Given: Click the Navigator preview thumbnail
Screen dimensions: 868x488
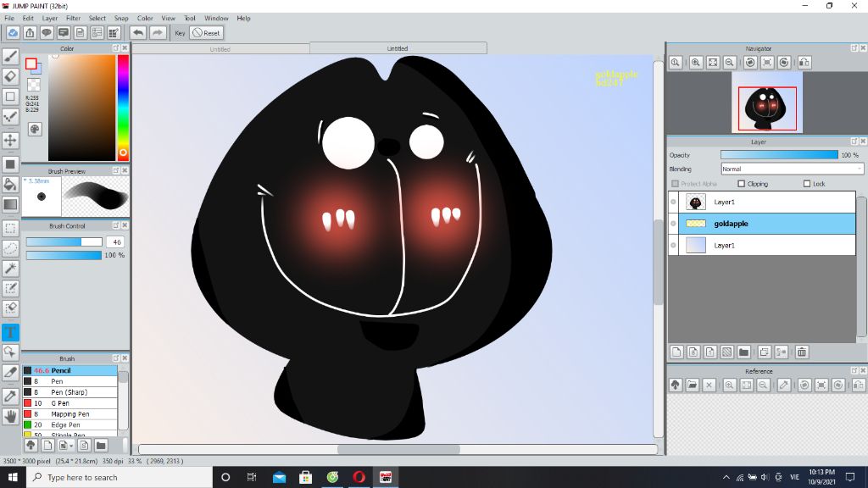Looking at the screenshot, I should (x=767, y=103).
